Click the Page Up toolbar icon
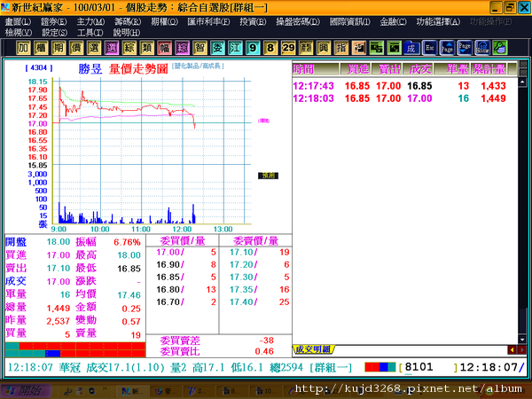The width and height of the screenshot is (532, 399). (x=447, y=48)
